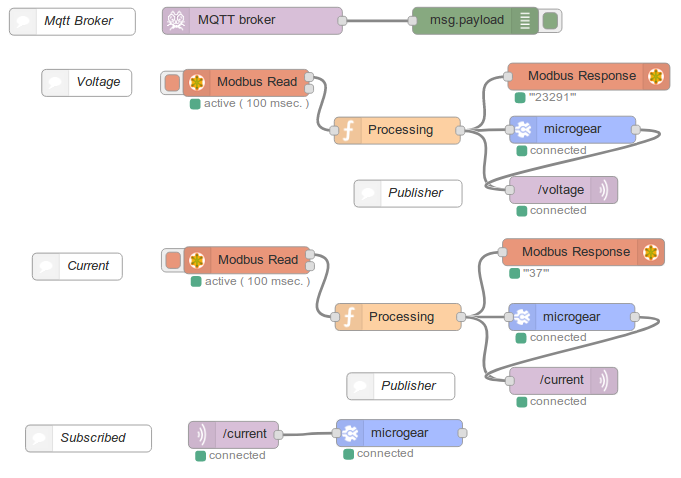Image resolution: width=681 pixels, height=478 pixels.
Task: Click the Voltage comment bubble icon
Action: [55, 82]
